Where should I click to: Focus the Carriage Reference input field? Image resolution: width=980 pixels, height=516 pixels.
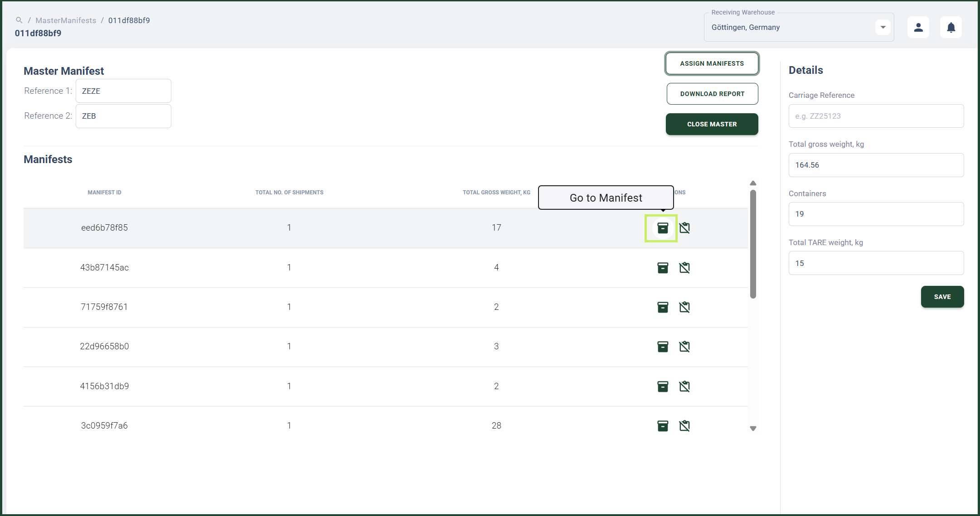tap(876, 116)
